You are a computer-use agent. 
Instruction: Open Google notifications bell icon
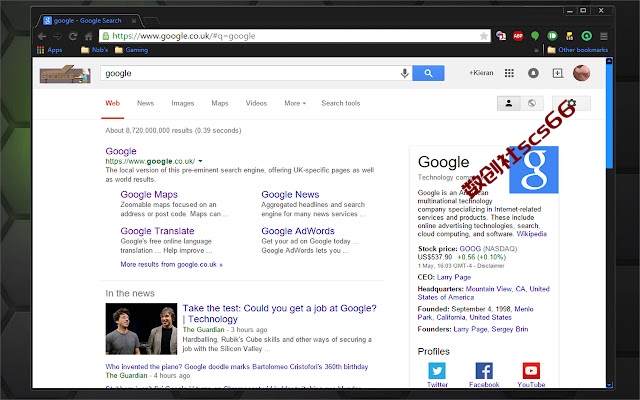click(x=533, y=73)
